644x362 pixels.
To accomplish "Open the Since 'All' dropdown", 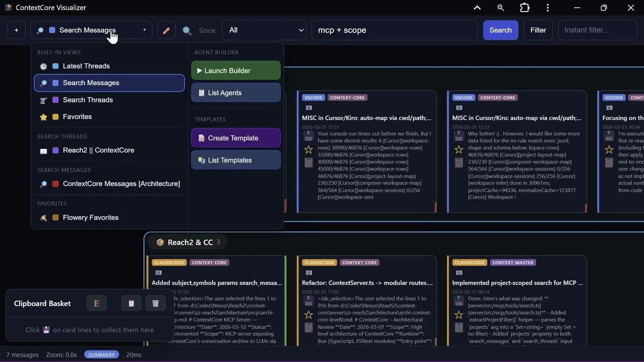I will pos(264,30).
